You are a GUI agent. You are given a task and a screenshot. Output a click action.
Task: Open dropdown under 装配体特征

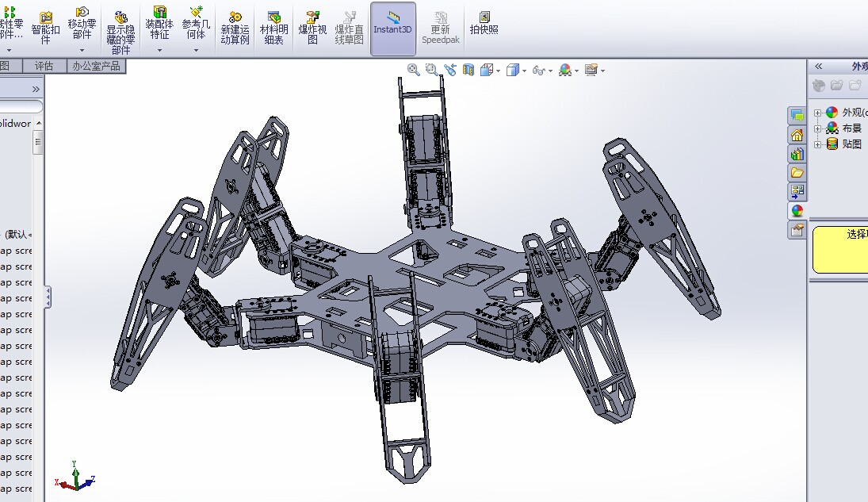pos(159,51)
